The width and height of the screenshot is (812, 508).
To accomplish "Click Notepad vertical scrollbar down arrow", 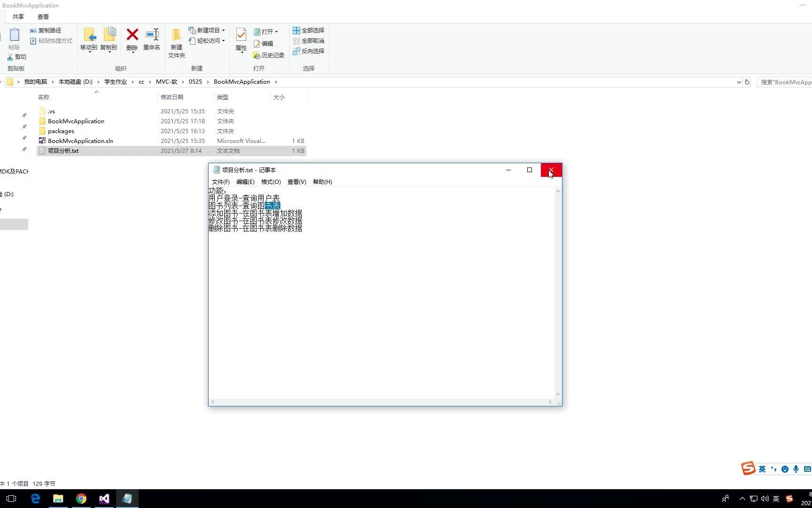I will coord(558,394).
